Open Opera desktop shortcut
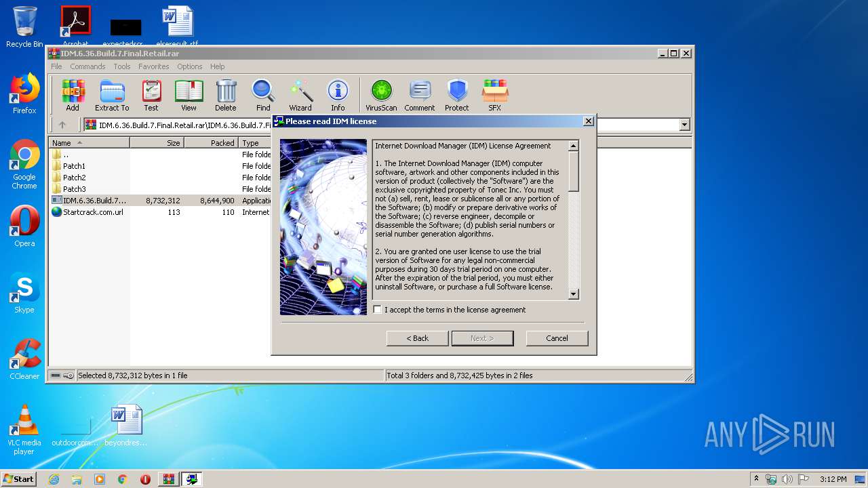This screenshot has height=488, width=868. pos(24,226)
